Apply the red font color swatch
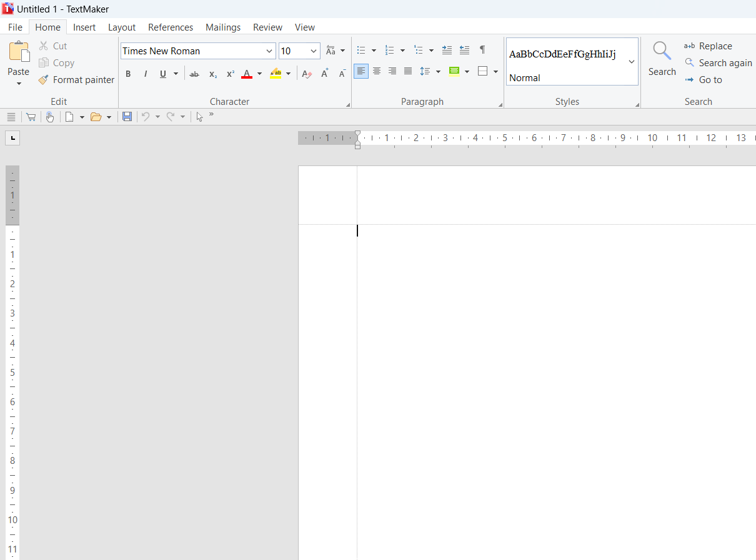Image resolution: width=756 pixels, height=560 pixels. click(x=247, y=74)
